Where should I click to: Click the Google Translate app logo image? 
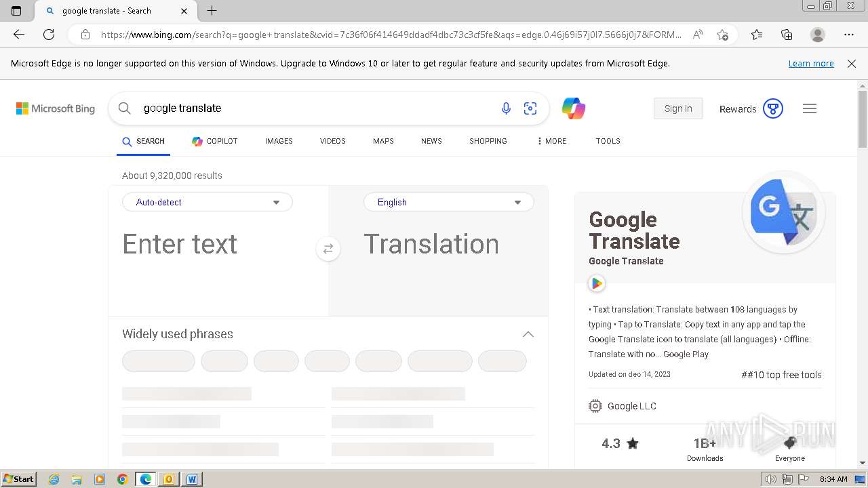coord(784,212)
